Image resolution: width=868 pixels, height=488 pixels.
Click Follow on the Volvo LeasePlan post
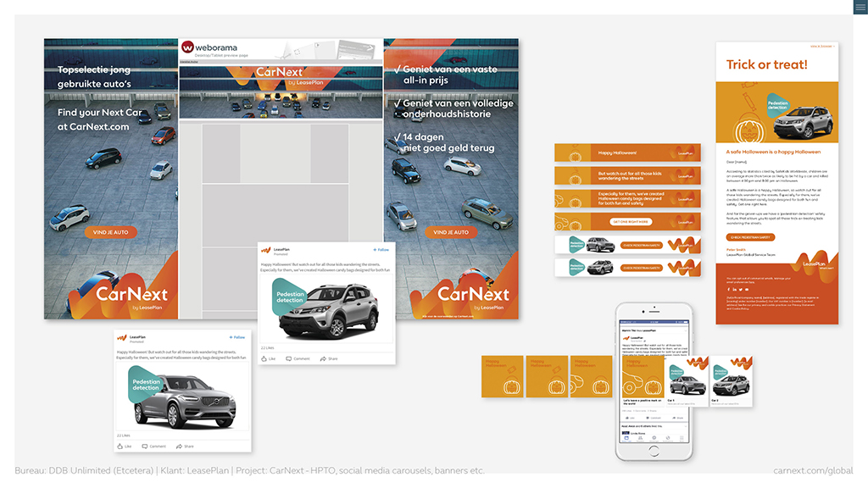tap(237, 337)
